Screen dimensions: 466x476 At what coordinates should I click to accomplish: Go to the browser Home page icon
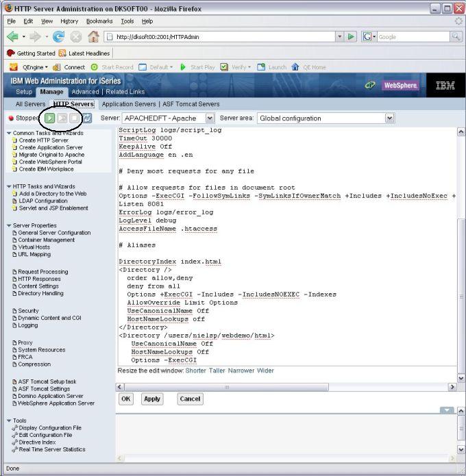[94, 37]
